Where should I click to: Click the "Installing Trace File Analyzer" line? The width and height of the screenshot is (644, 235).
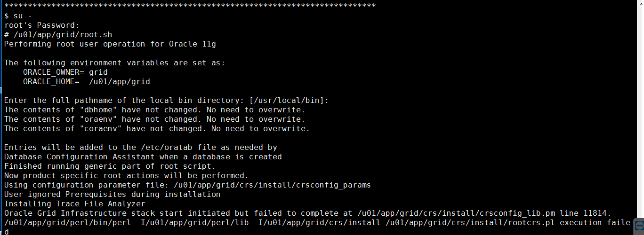[x=74, y=204]
